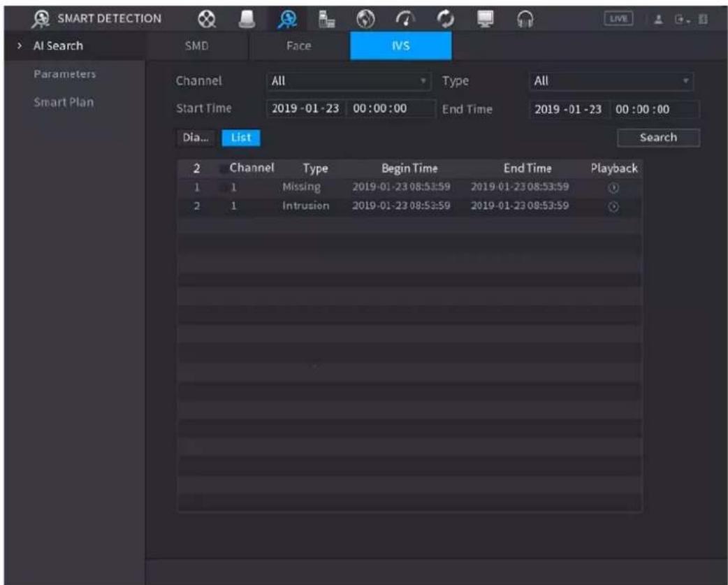Open the Alarm siren icon
Image resolution: width=728 pixels, height=585 pixels.
click(x=247, y=19)
